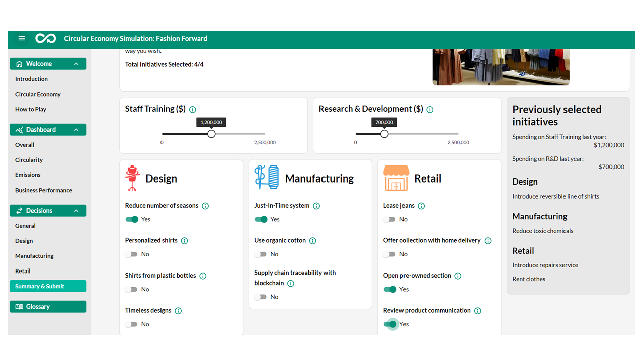The width and height of the screenshot is (644, 362).
Task: Show info for Open pre-owned section
Action: click(458, 276)
